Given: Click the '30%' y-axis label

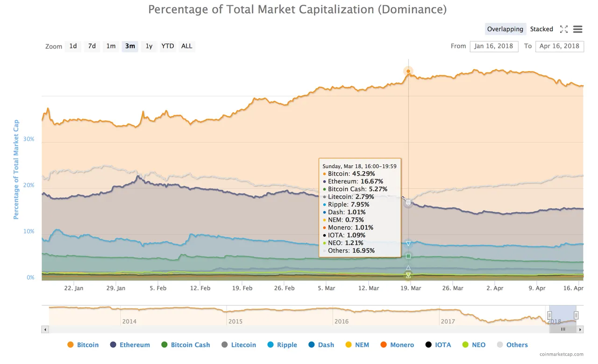Looking at the screenshot, I should point(28,139).
